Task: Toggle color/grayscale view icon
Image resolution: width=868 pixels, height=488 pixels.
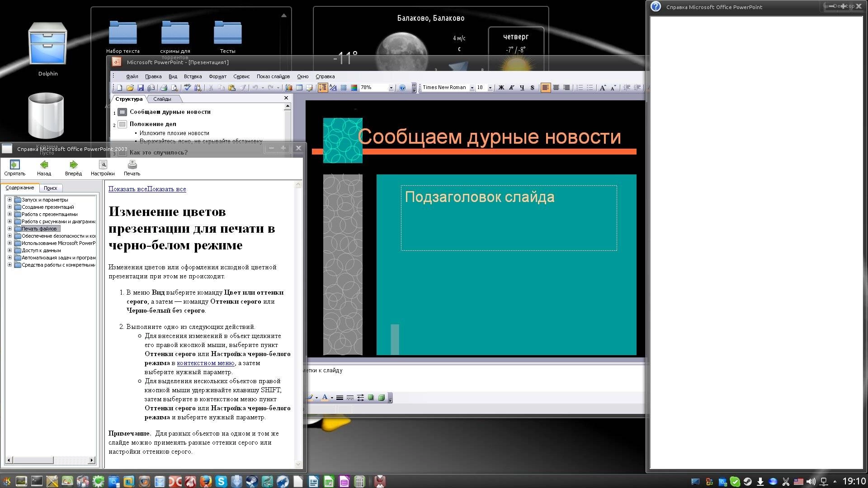Action: click(354, 88)
